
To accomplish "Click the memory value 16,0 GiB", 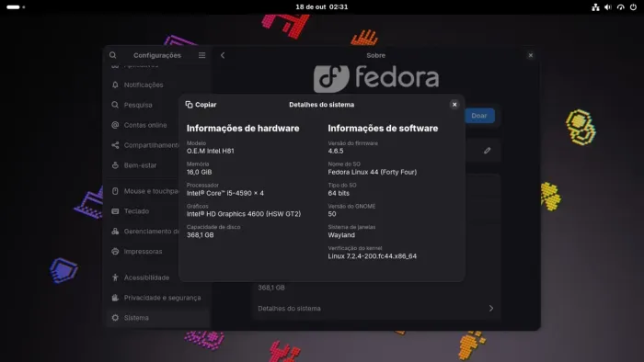I will click(x=200, y=172).
